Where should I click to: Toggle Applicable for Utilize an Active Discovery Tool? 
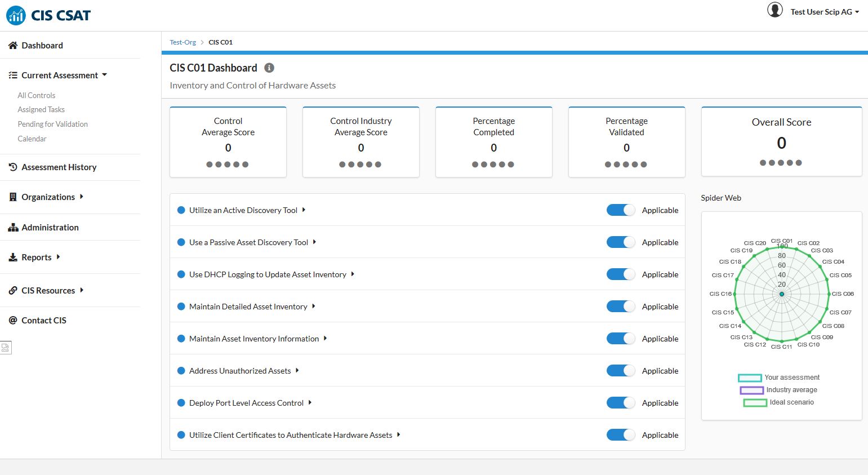(x=621, y=210)
